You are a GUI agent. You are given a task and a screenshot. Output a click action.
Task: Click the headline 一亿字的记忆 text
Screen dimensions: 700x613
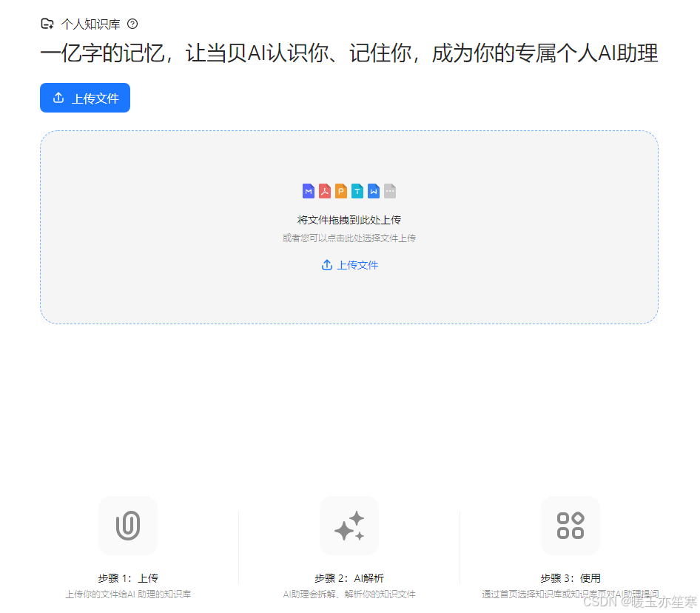(349, 53)
